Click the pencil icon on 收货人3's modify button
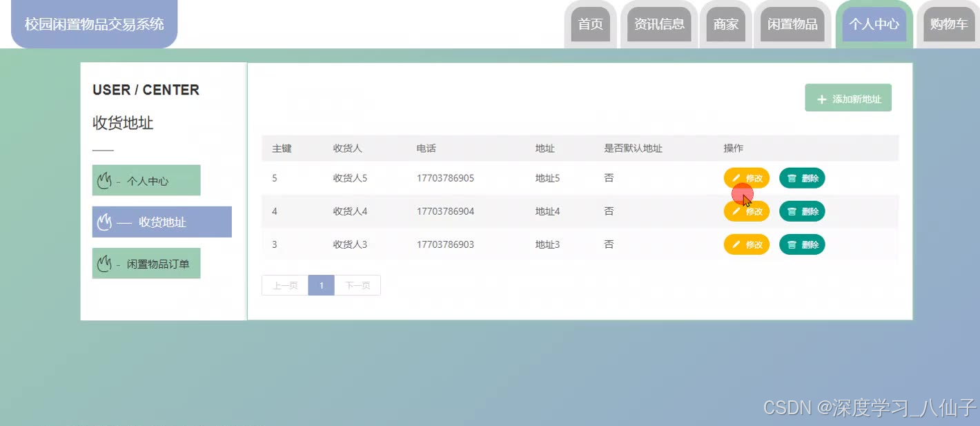 point(737,244)
